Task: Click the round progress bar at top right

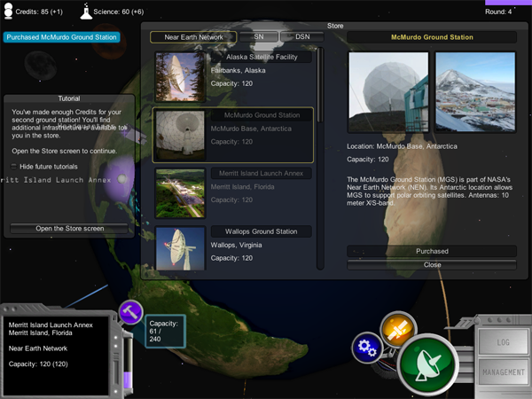Action: pos(508,3)
